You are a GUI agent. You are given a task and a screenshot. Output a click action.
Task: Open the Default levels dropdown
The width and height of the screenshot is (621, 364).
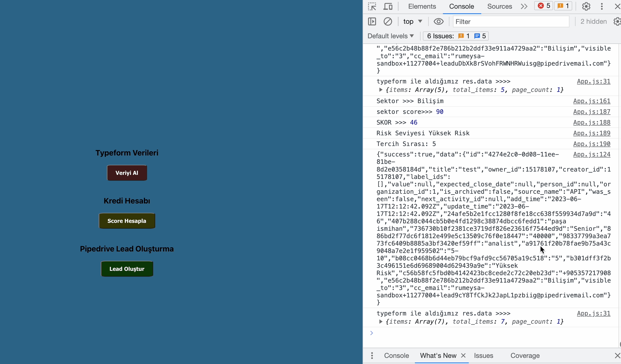pos(391,36)
